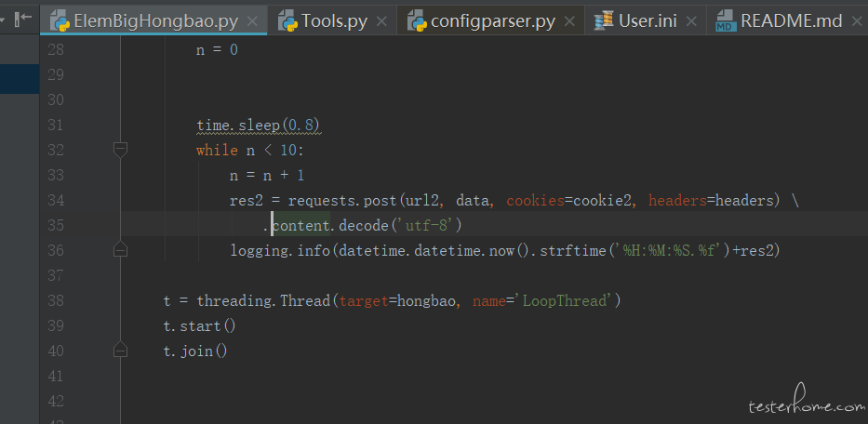Close the User.ini tab
The height and width of the screenshot is (424, 868).
click(691, 21)
